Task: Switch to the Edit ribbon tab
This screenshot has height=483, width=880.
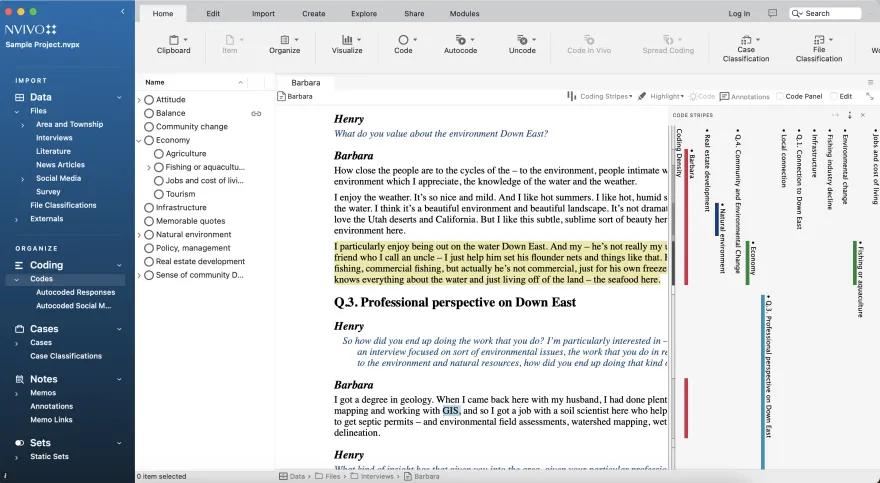Action: 213,13
